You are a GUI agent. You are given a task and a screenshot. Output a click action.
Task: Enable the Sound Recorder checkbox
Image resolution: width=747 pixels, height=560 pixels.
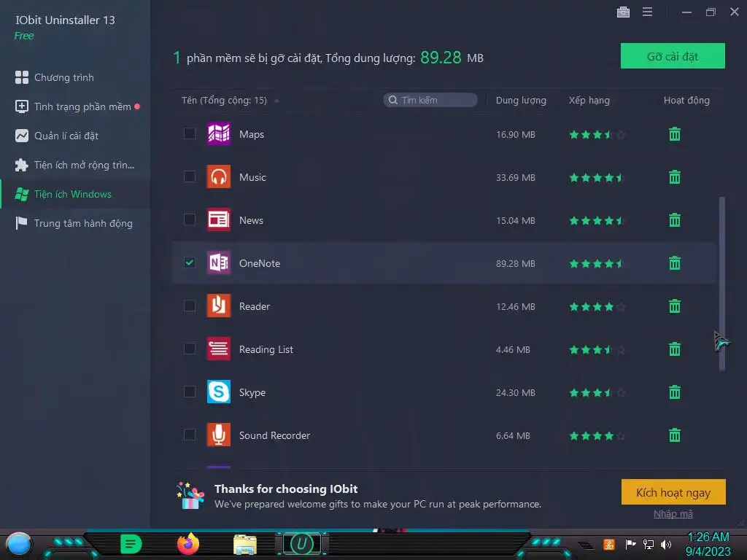190,435
